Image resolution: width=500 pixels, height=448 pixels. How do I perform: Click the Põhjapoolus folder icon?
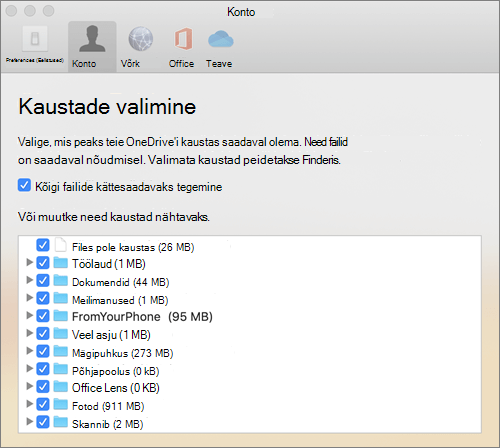(x=61, y=369)
